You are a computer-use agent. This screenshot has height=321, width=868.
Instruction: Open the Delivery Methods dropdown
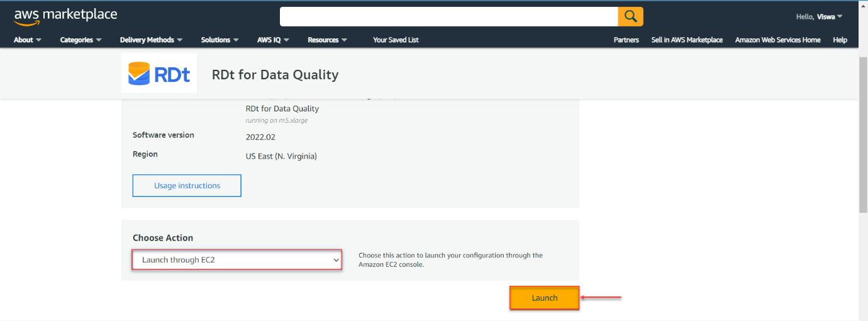click(151, 40)
